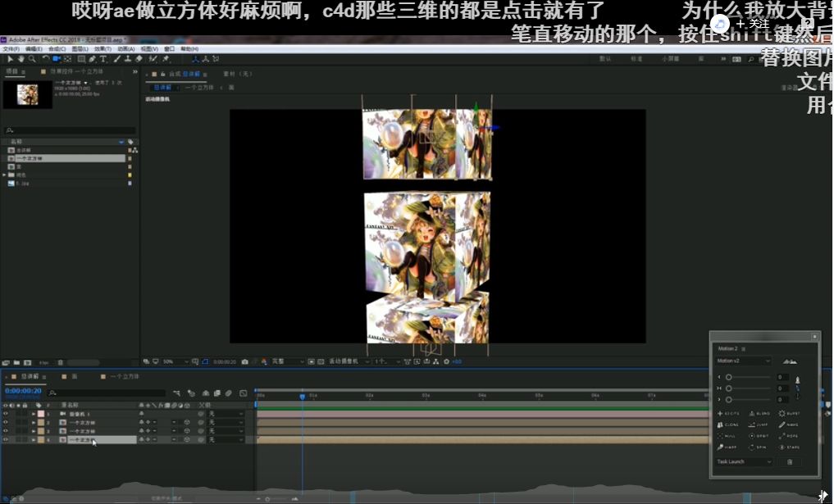Select the Rectangle shape tool

(81, 59)
